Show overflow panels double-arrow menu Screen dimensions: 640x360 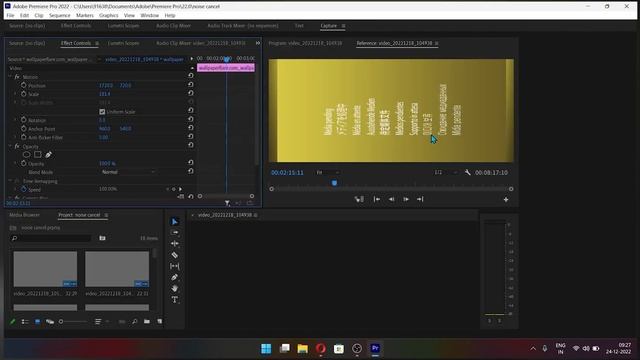(x=258, y=43)
